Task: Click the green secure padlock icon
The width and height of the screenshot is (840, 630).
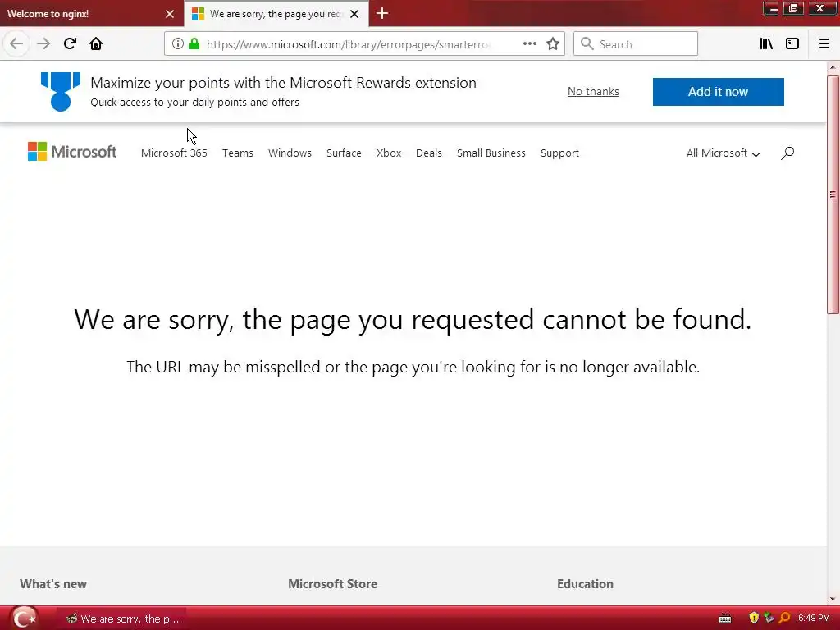Action: pos(194,43)
